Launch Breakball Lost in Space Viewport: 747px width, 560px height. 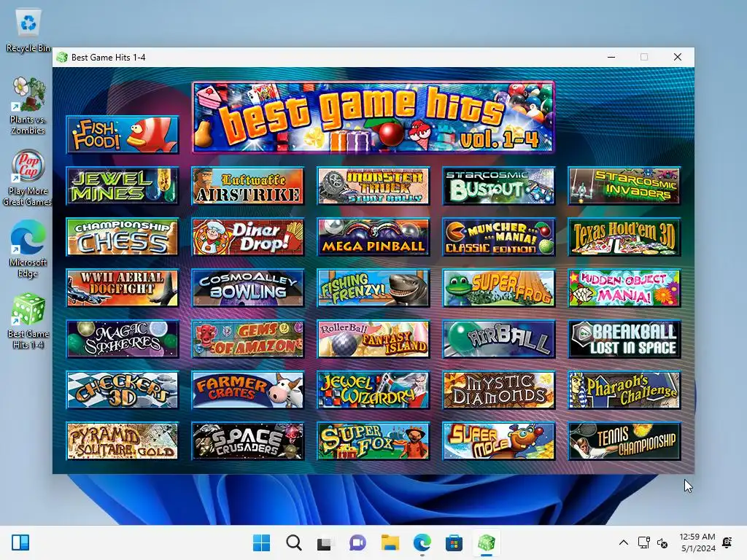(624, 339)
